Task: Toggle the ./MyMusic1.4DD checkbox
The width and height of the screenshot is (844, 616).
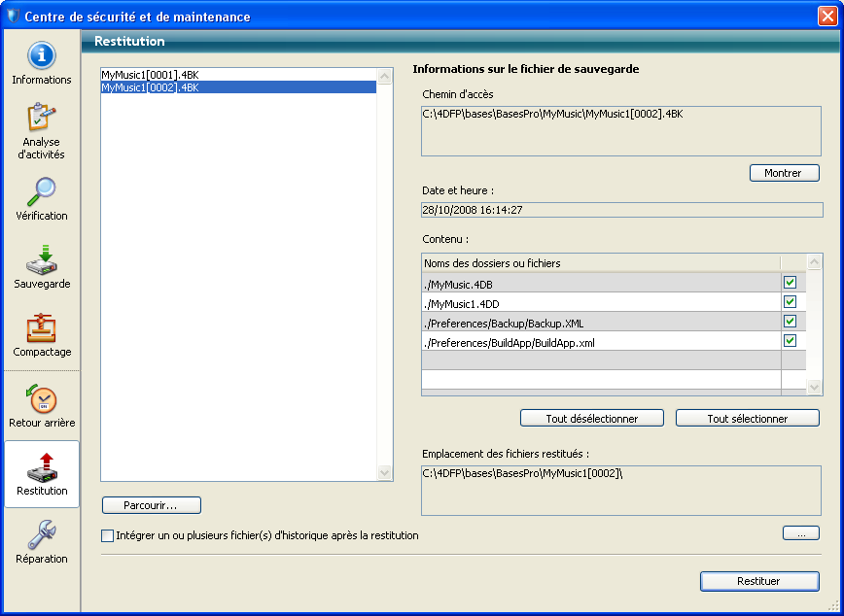Action: click(791, 302)
